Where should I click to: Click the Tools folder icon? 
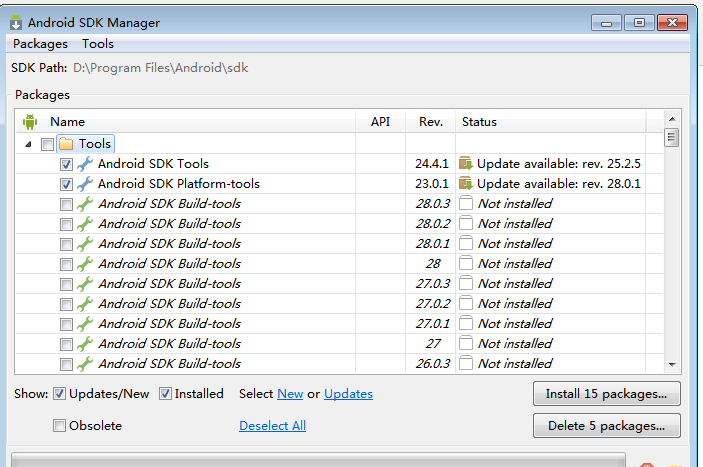click(x=66, y=144)
